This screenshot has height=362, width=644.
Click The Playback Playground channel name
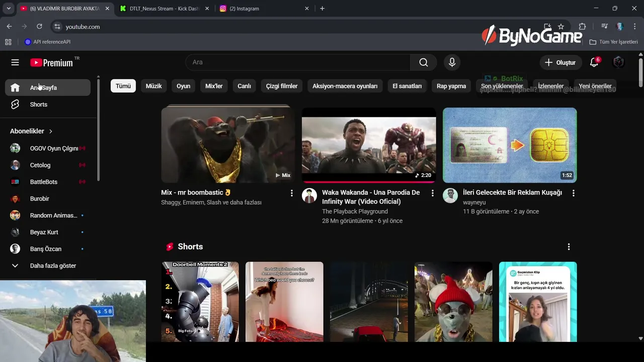pyautogui.click(x=355, y=212)
